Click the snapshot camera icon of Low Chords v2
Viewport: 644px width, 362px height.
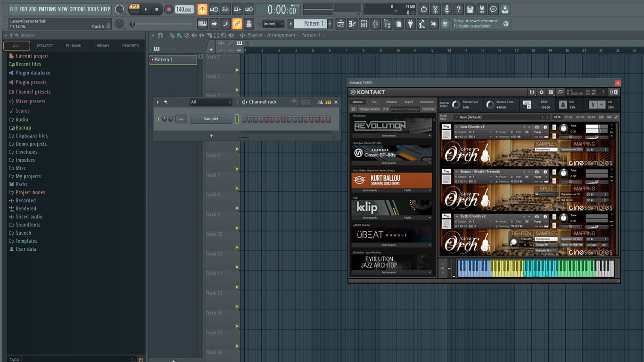click(x=537, y=127)
